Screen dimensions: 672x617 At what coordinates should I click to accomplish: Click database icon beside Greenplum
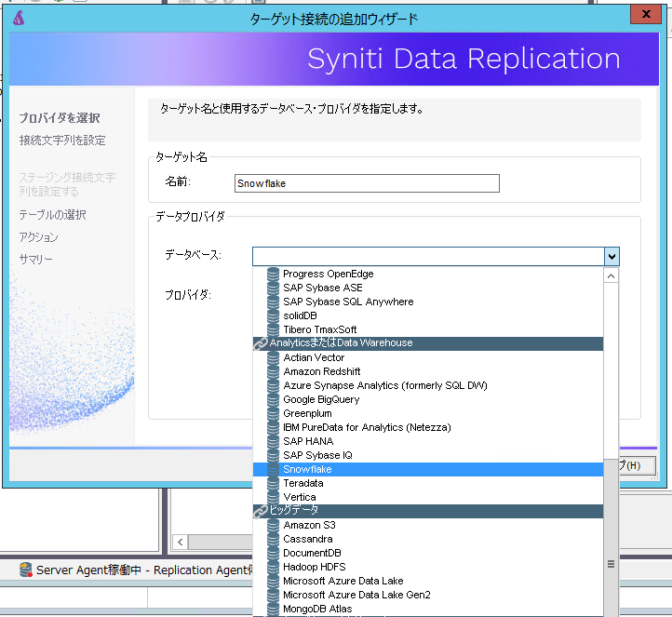(x=273, y=413)
